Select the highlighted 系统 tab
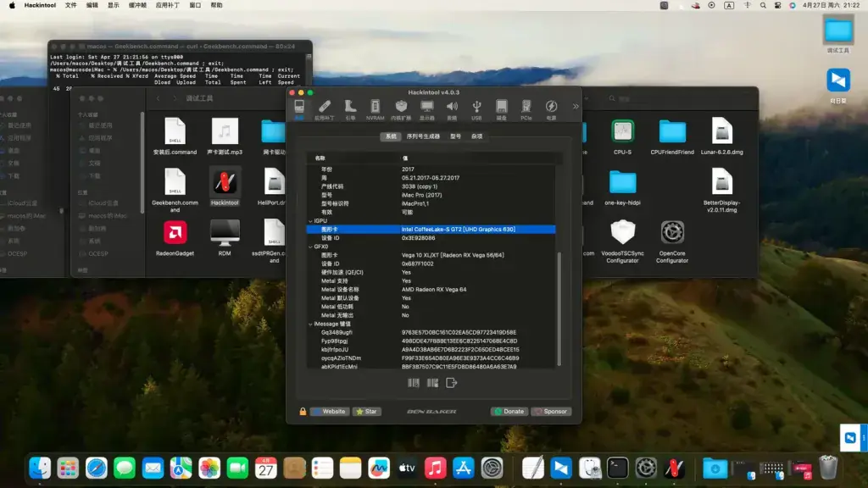868x488 pixels. tap(391, 136)
